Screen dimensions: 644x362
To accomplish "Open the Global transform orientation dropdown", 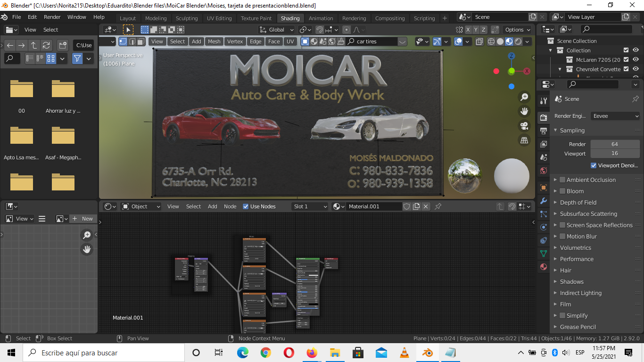I will [276, 30].
